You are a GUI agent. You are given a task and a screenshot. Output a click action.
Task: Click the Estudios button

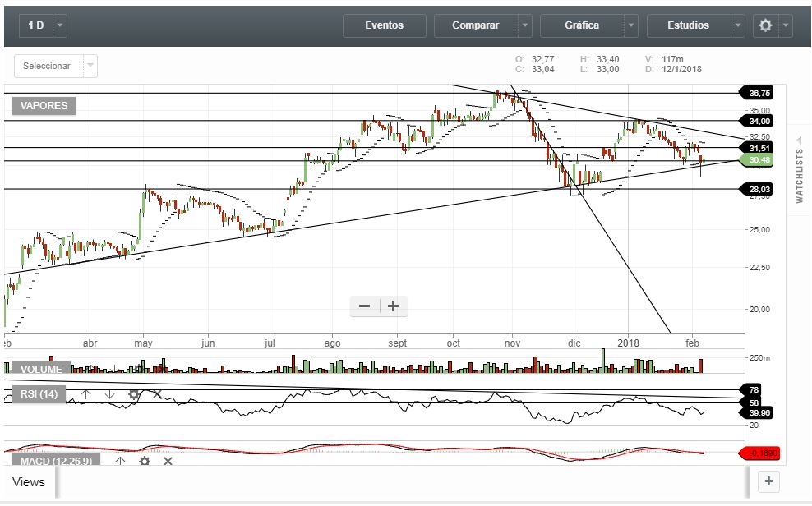688,25
